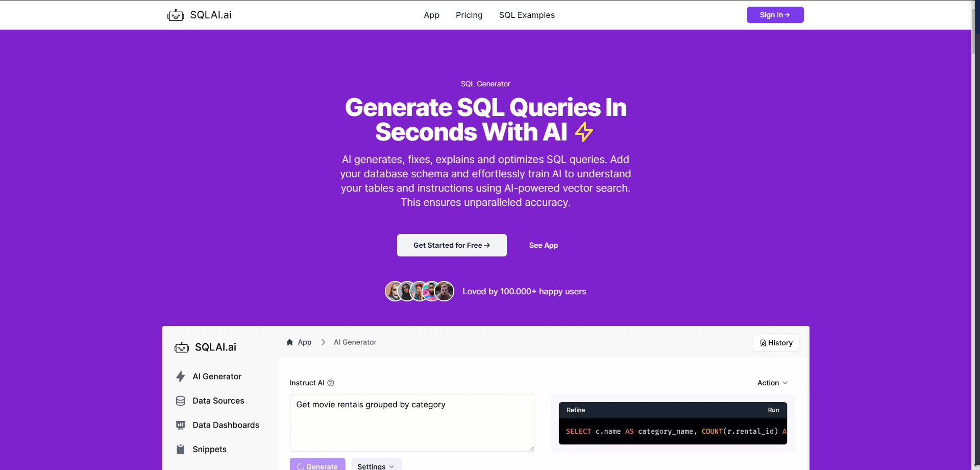The width and height of the screenshot is (980, 470).
Task: Click the home icon in the breadcrumb
Action: [x=289, y=342]
